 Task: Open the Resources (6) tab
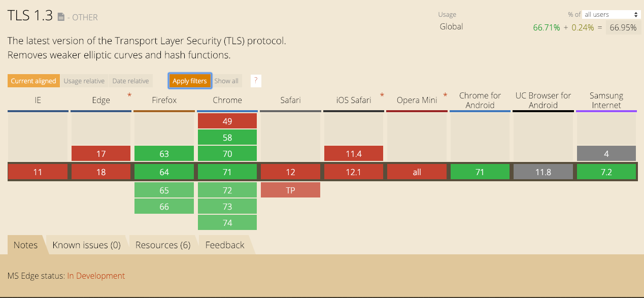(x=163, y=245)
